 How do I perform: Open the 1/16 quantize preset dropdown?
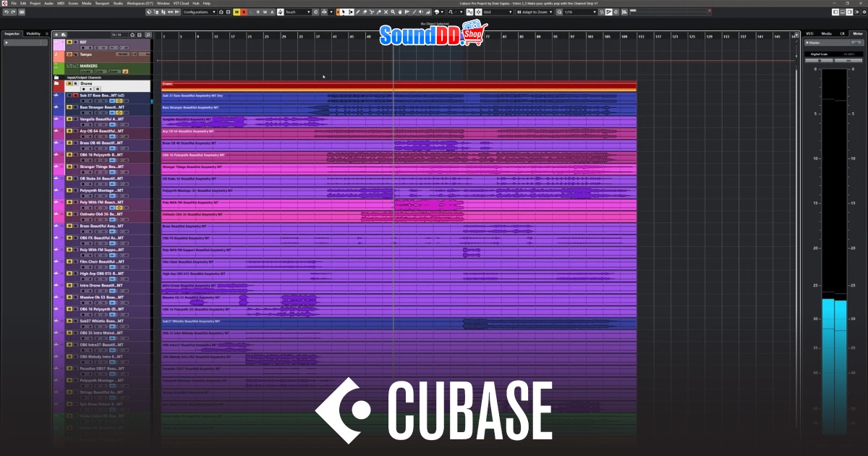point(581,12)
